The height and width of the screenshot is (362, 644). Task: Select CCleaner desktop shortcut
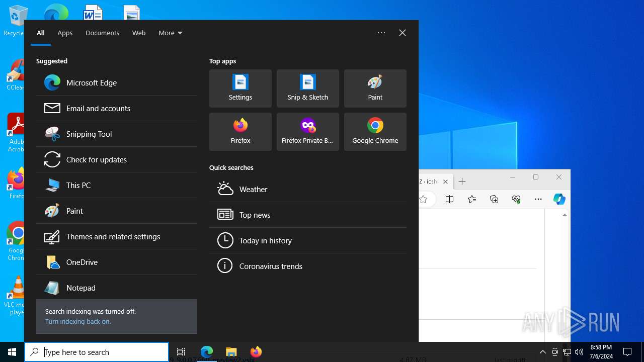pos(15,74)
